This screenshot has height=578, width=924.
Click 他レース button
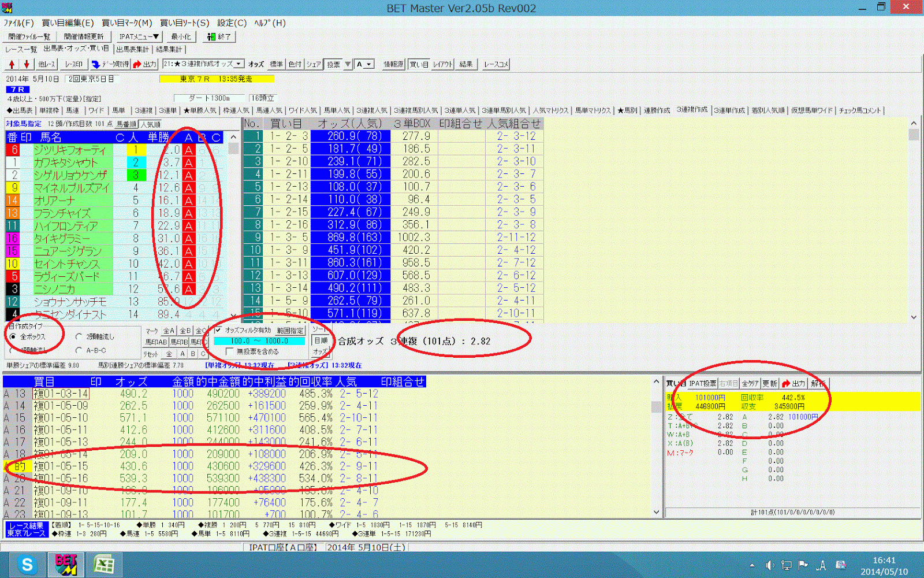pos(47,64)
